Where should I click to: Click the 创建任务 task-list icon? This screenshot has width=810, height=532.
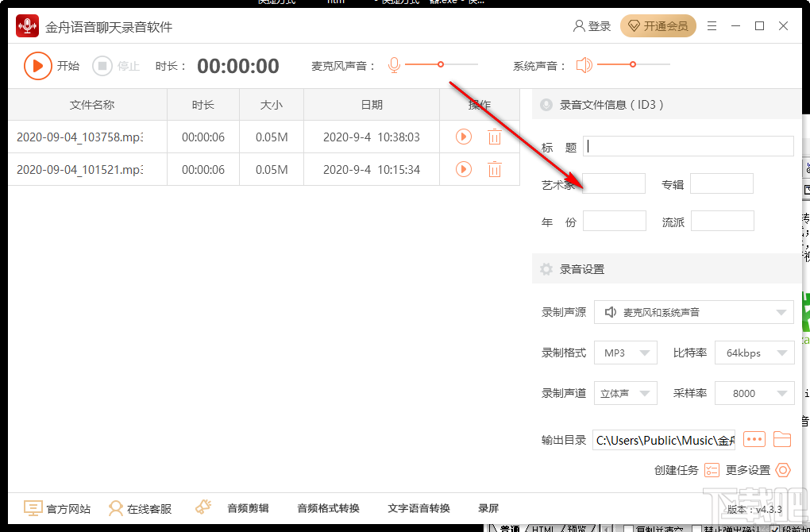click(710, 470)
